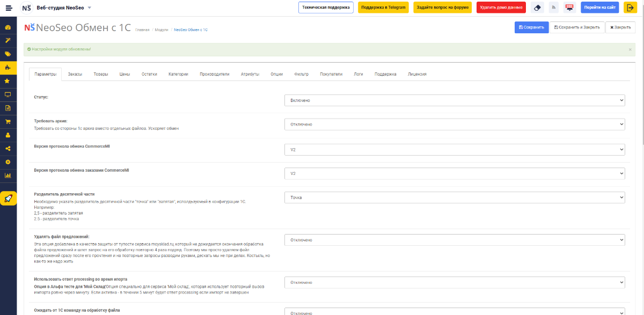
Task: Open the catalog tags sidebar section
Action: point(8,54)
